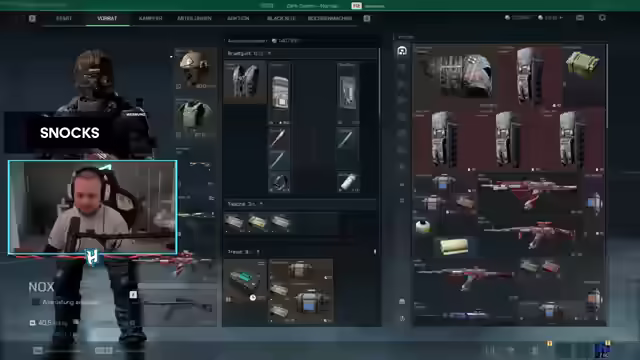Viewport: 640px width, 360px height.
Task: Click next-tab key icon right of tabs
Action: pyautogui.click(x=367, y=18)
